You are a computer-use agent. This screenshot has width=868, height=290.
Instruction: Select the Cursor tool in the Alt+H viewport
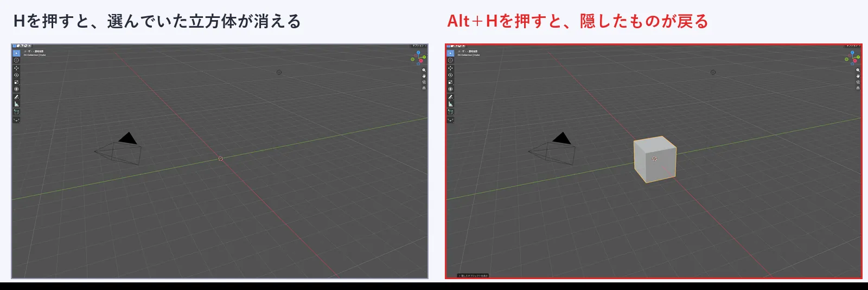pyautogui.click(x=450, y=60)
